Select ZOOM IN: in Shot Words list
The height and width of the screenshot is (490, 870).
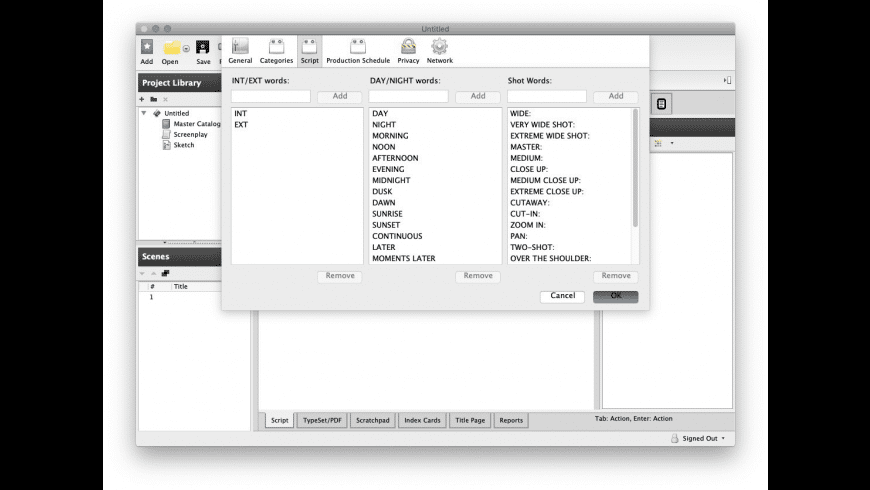(x=528, y=225)
